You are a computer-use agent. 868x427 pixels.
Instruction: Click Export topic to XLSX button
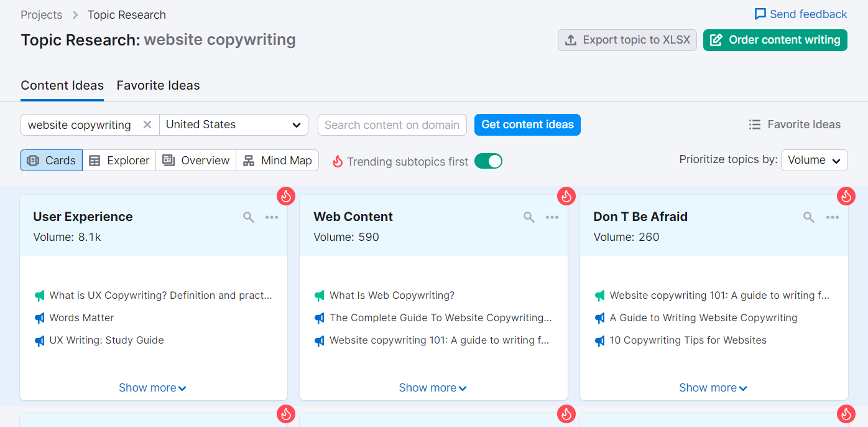coord(627,40)
